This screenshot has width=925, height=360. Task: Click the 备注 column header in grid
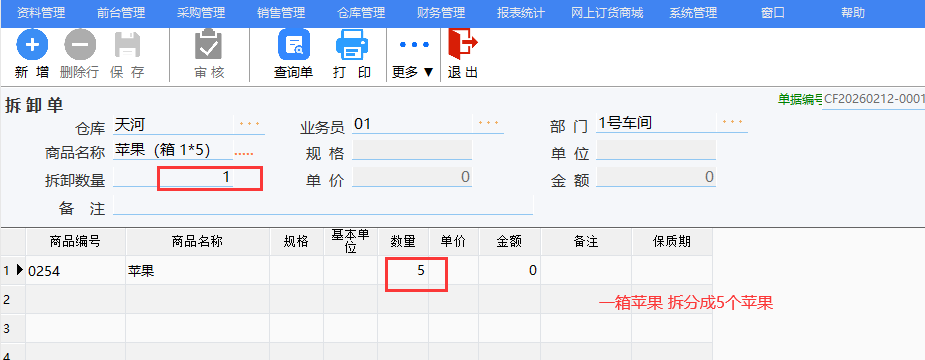586,242
